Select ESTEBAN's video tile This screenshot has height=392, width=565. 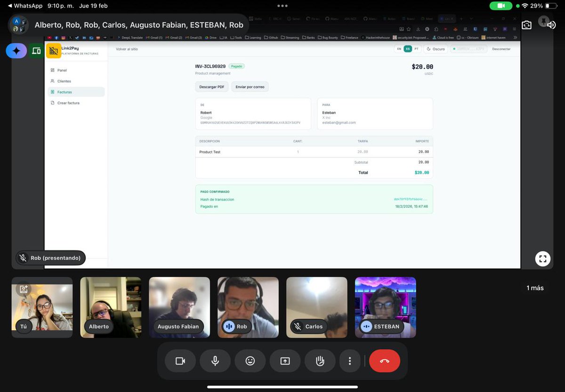[386, 307]
